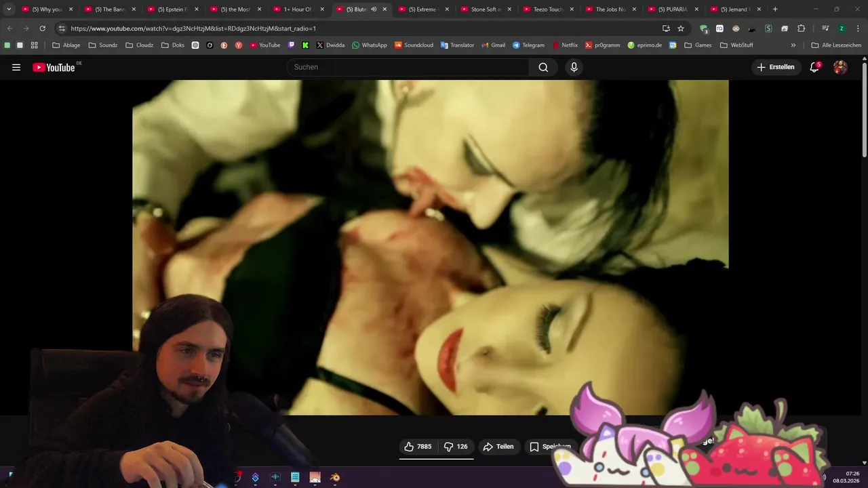Screen dimensions: 868x488
Task: Open Dwidda bookmark
Action: click(330, 45)
